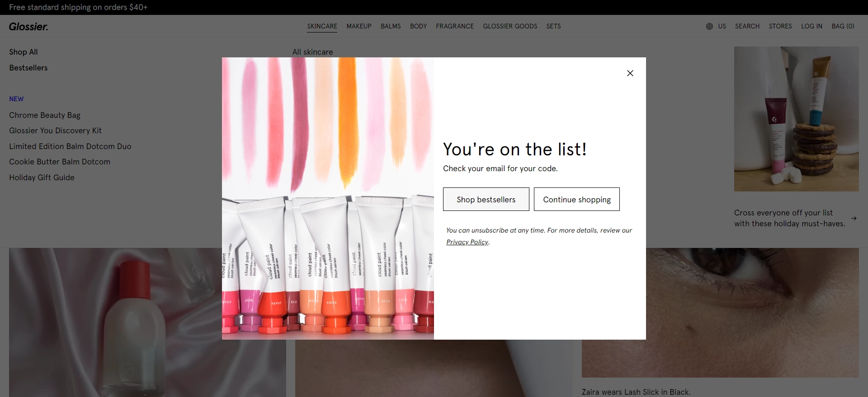Click Log In link
868x397 pixels.
pos(811,26)
